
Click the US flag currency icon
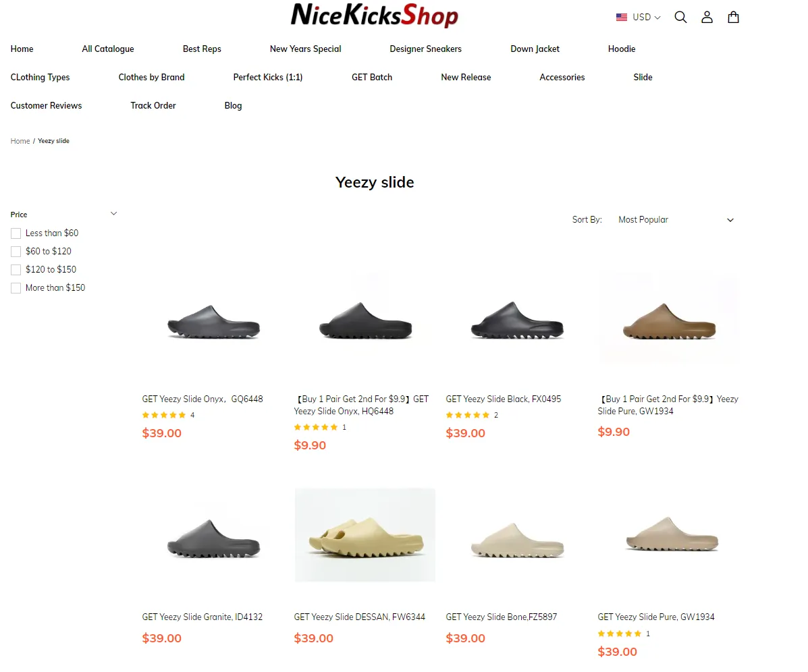pos(622,17)
